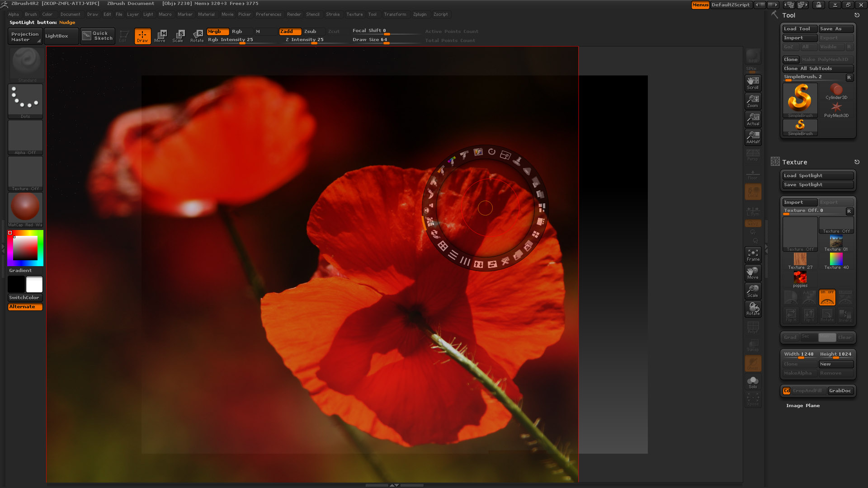Click the Scroll document icon
The width and height of the screenshot is (868, 488).
pyautogui.click(x=753, y=83)
